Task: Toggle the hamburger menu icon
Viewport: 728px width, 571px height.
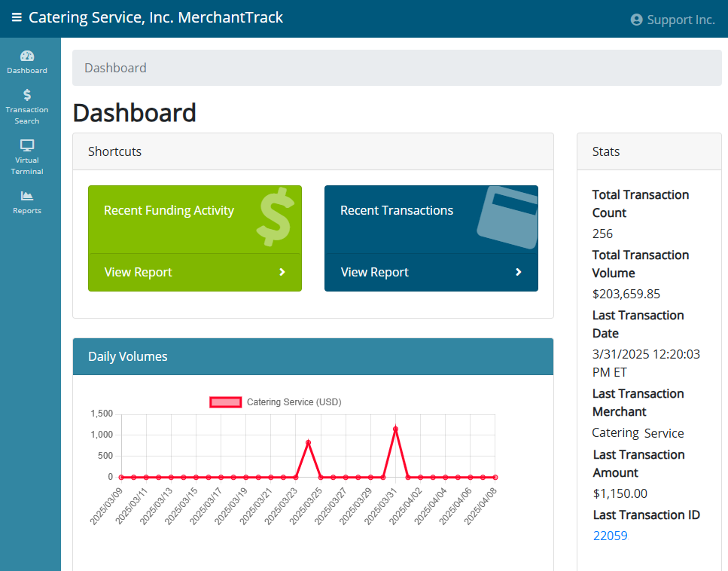Action: [x=17, y=17]
